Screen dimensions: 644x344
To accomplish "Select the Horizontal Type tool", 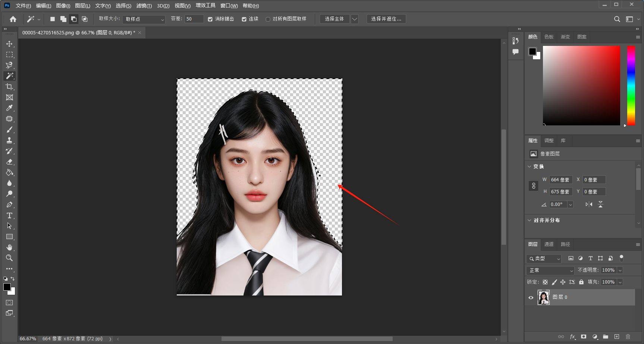I will 9,215.
